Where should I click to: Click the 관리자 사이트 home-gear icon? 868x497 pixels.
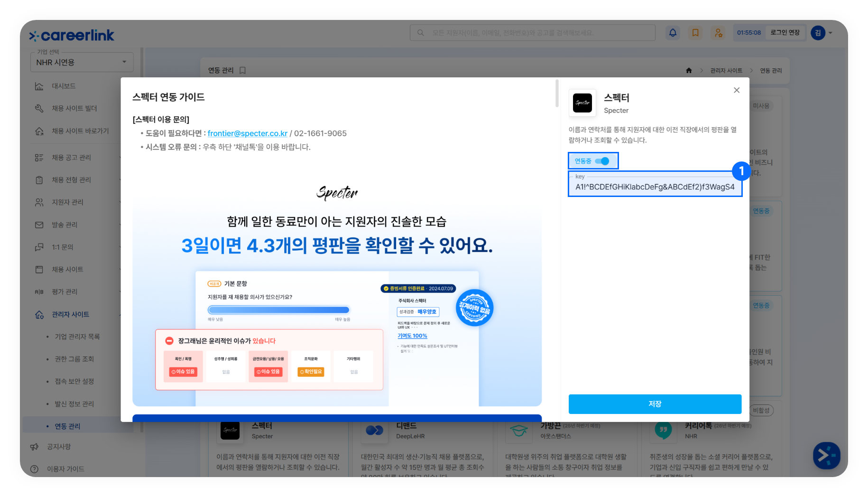pyautogui.click(x=39, y=314)
